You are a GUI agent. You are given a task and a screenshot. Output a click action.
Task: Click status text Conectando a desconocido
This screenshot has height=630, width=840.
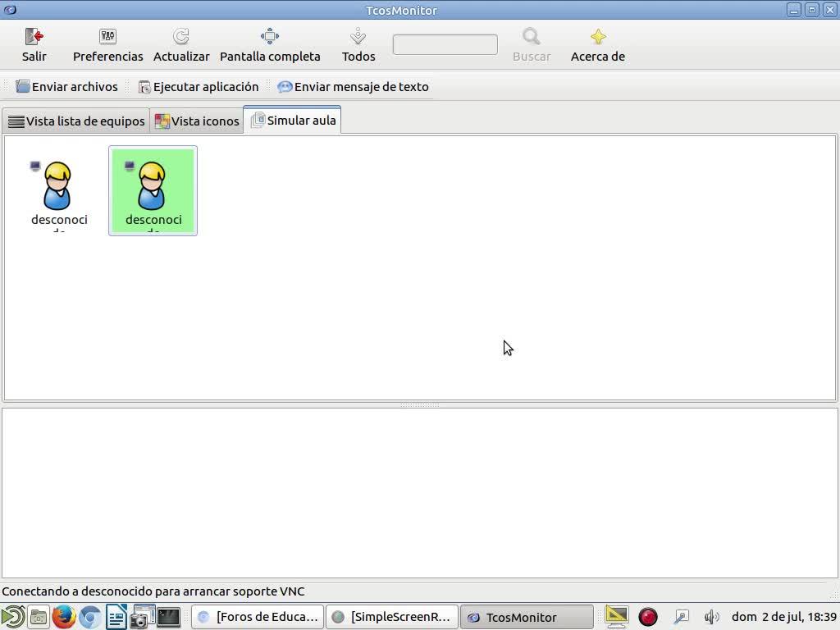[153, 591]
